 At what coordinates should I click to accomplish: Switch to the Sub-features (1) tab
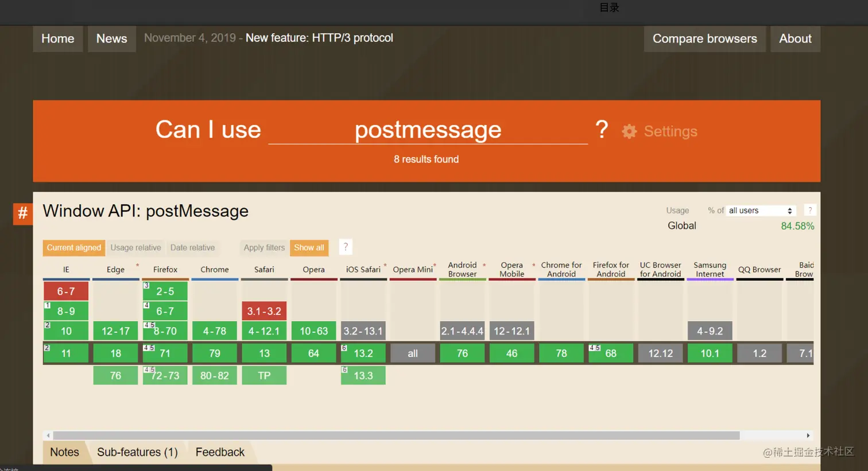tap(137, 452)
